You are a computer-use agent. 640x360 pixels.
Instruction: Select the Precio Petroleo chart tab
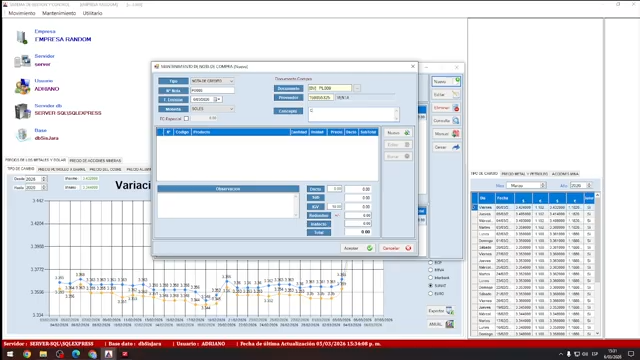[62, 169]
